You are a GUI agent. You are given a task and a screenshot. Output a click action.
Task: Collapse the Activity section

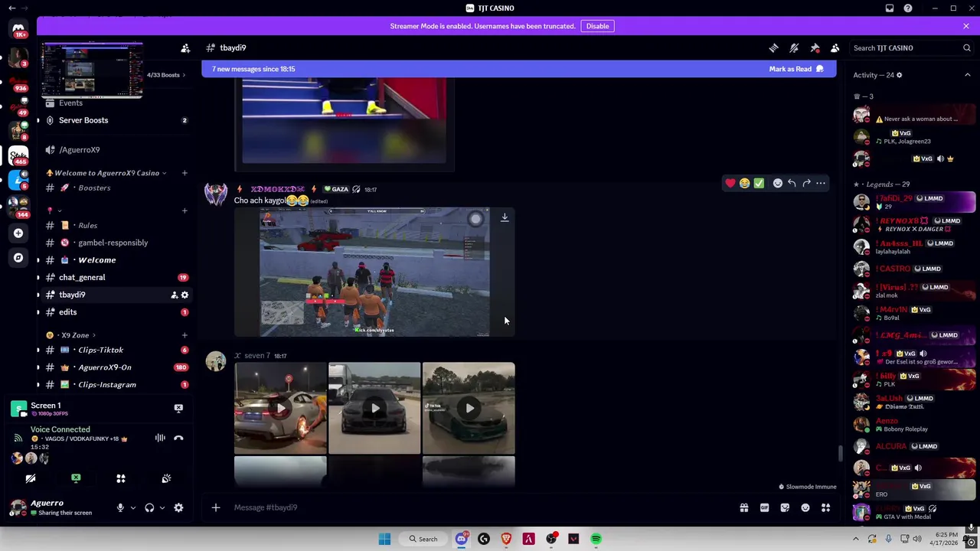968,75
